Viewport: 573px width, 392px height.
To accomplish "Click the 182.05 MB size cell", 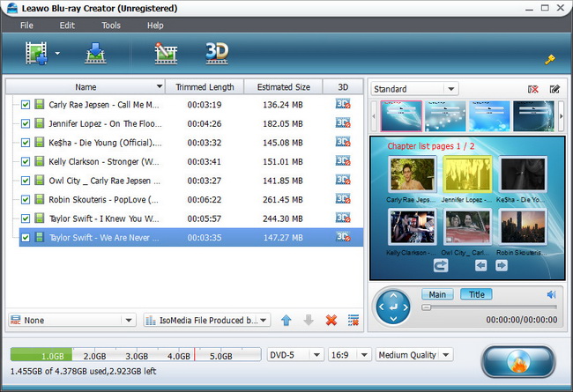I will tap(283, 124).
